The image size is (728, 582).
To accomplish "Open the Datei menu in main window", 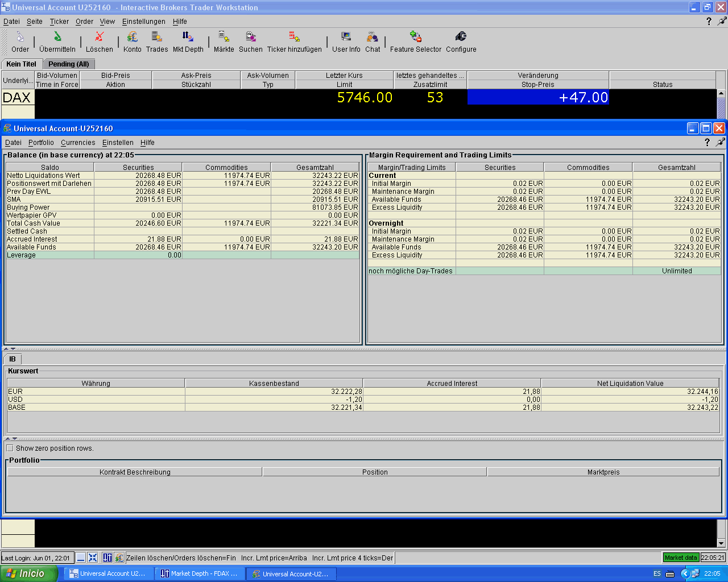I will pos(11,22).
